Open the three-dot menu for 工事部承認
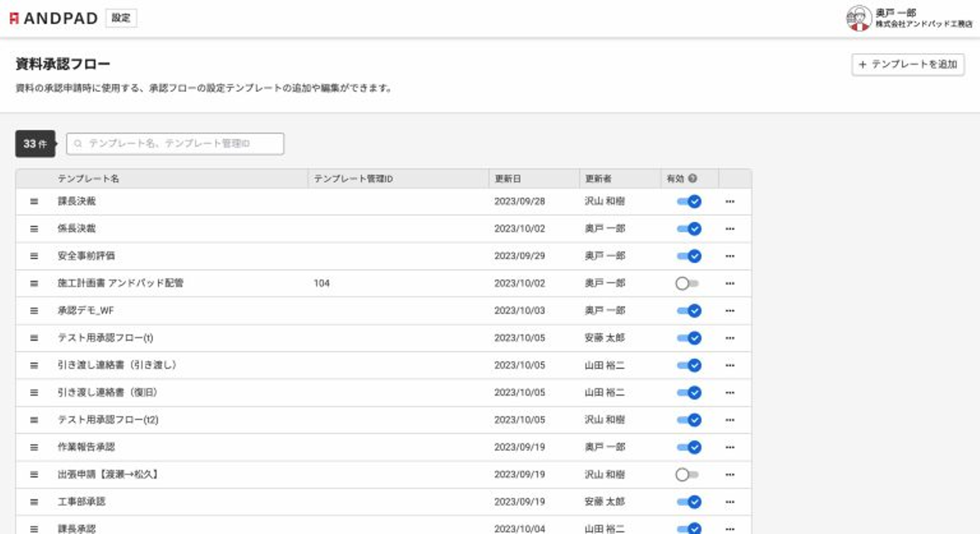The image size is (980, 534). click(x=730, y=501)
